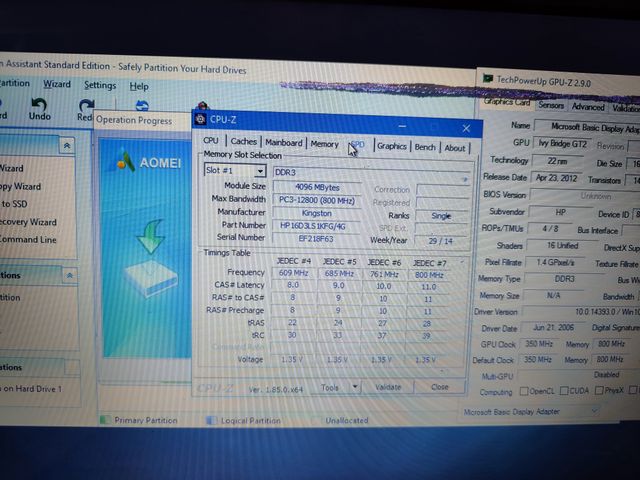Open the Bench tab in CPU-Z
The width and height of the screenshot is (640, 480).
click(425, 147)
